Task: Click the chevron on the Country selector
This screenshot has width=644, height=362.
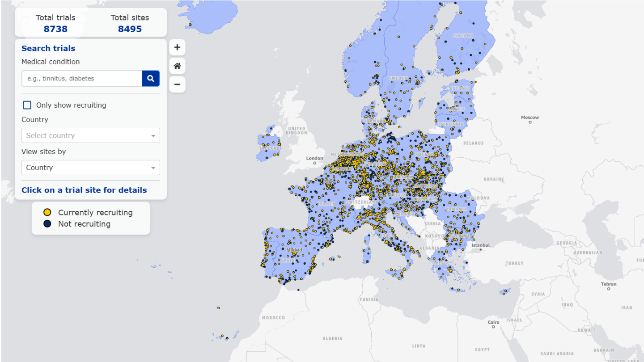Action: tap(154, 135)
